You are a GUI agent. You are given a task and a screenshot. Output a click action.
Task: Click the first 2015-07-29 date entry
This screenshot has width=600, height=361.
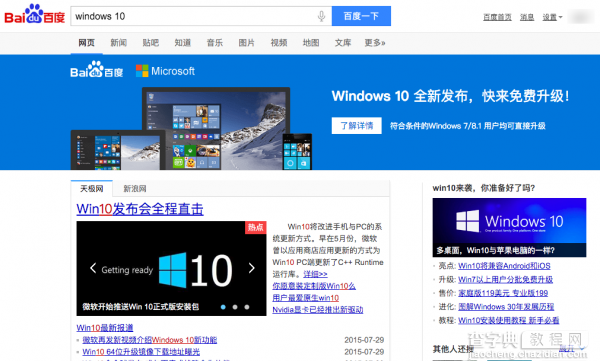(x=364, y=340)
